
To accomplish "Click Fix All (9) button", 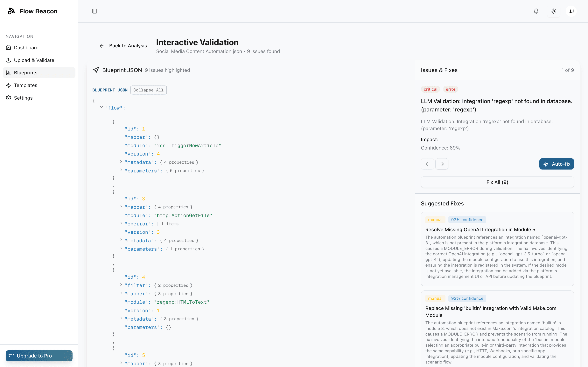I will pyautogui.click(x=497, y=182).
